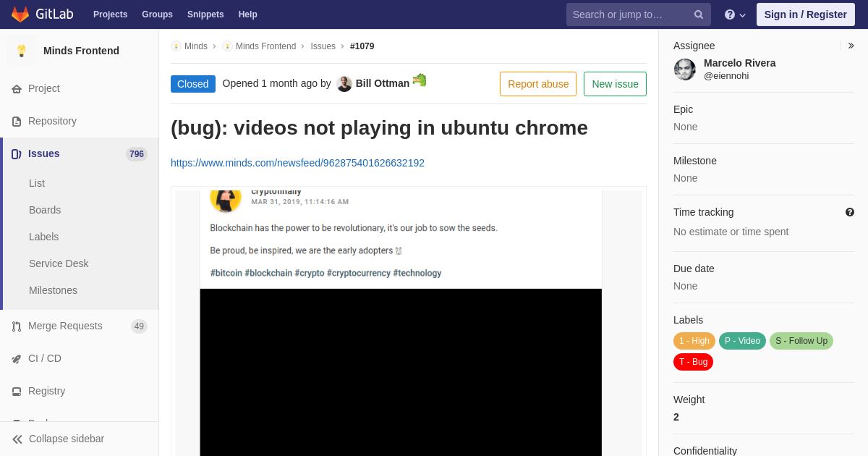This screenshot has height=456, width=868.
Task: Open the Project sidebar item
Action: [80, 88]
